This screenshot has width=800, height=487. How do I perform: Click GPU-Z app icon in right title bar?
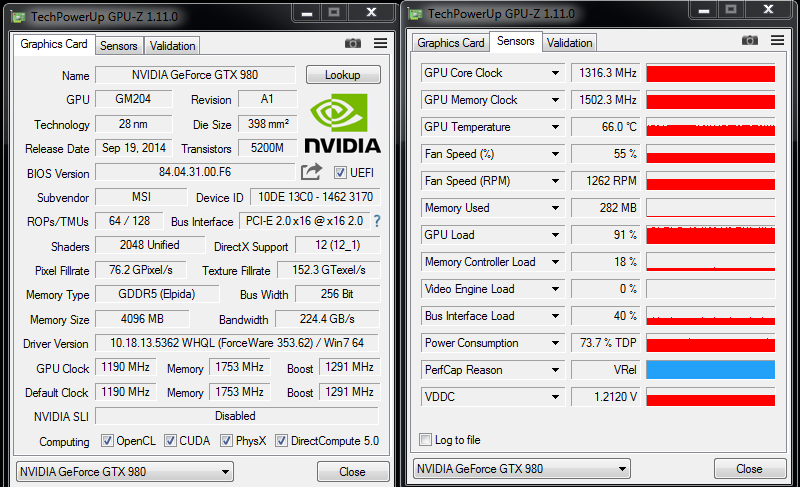(x=416, y=14)
